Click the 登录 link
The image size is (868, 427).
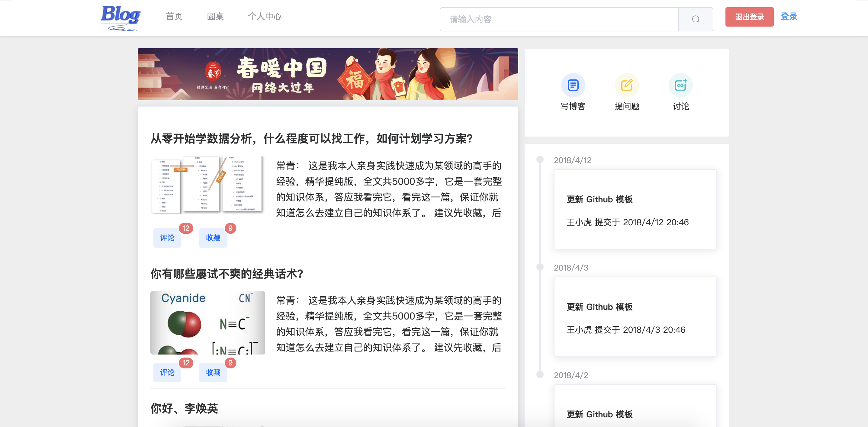click(789, 17)
